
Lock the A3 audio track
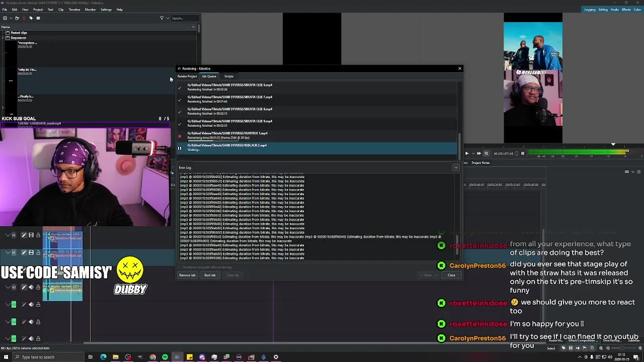point(38,304)
